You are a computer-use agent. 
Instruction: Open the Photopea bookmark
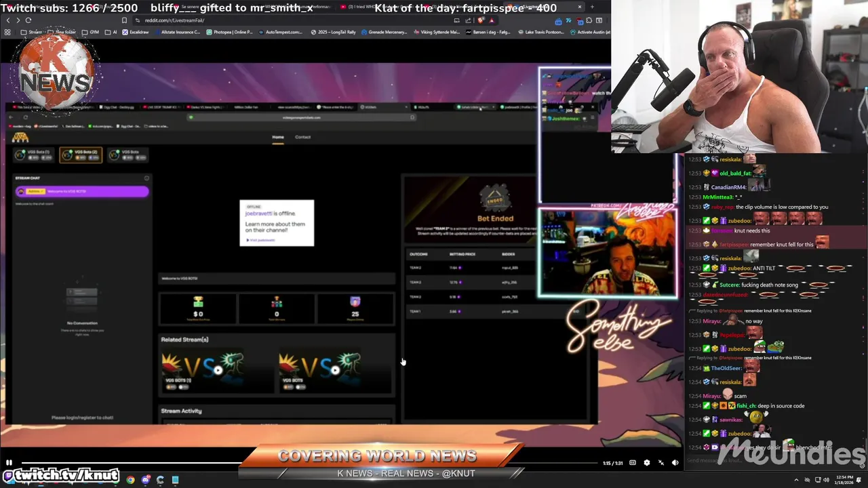point(229,32)
